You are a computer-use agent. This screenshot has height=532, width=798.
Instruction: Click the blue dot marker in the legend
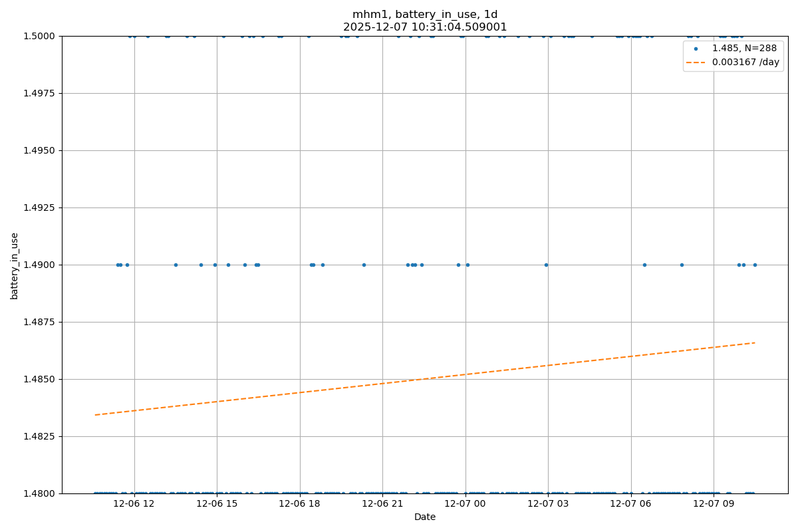696,49
